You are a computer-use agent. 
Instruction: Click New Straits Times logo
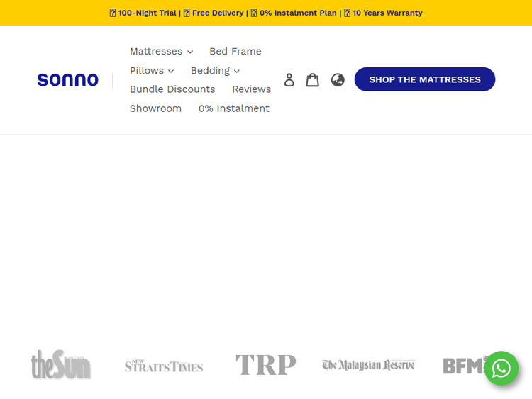(x=164, y=366)
